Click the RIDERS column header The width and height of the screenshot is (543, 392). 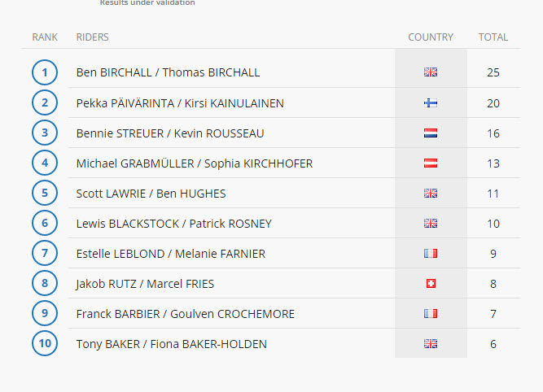(x=93, y=37)
